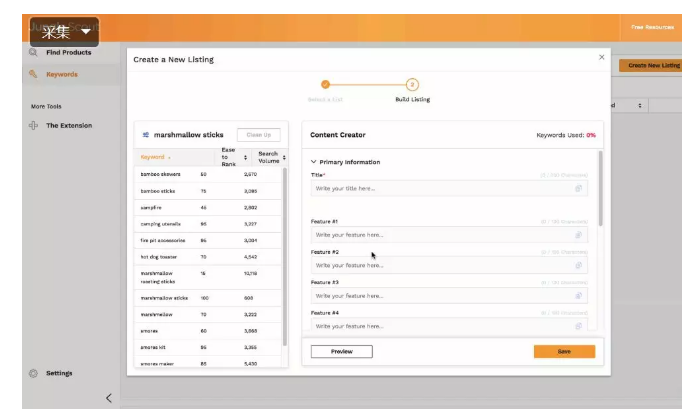Click the Save button
The image size is (691, 420).
click(564, 352)
